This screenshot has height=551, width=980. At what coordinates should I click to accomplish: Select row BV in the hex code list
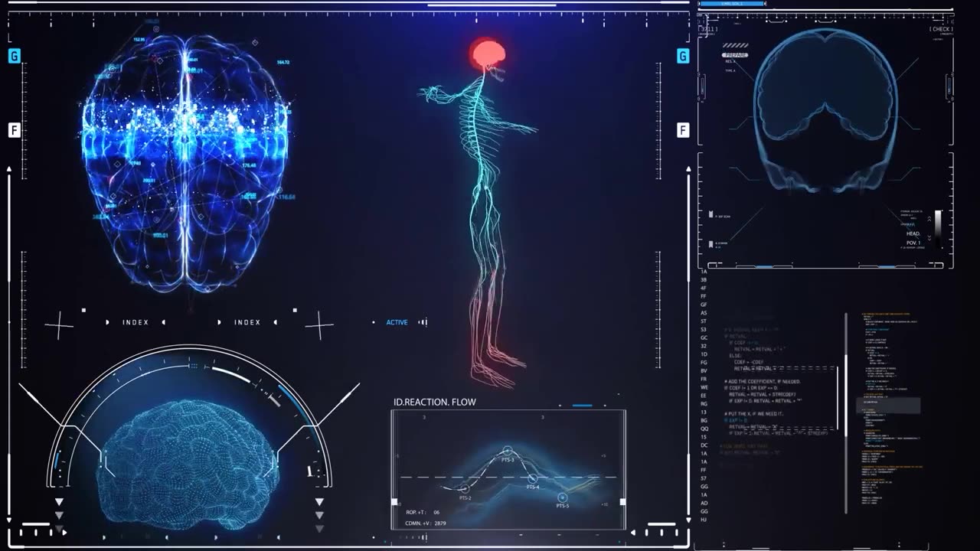[x=704, y=370]
